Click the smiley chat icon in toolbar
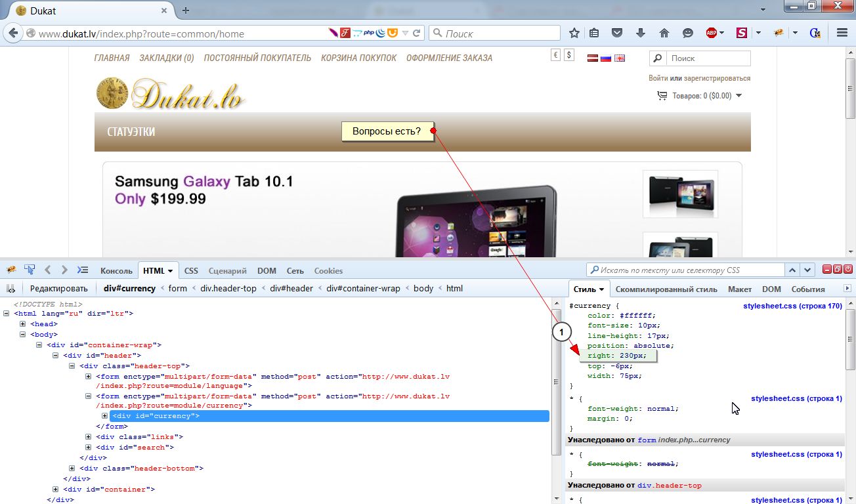Viewport: 856px width, 504px height. coord(687,33)
